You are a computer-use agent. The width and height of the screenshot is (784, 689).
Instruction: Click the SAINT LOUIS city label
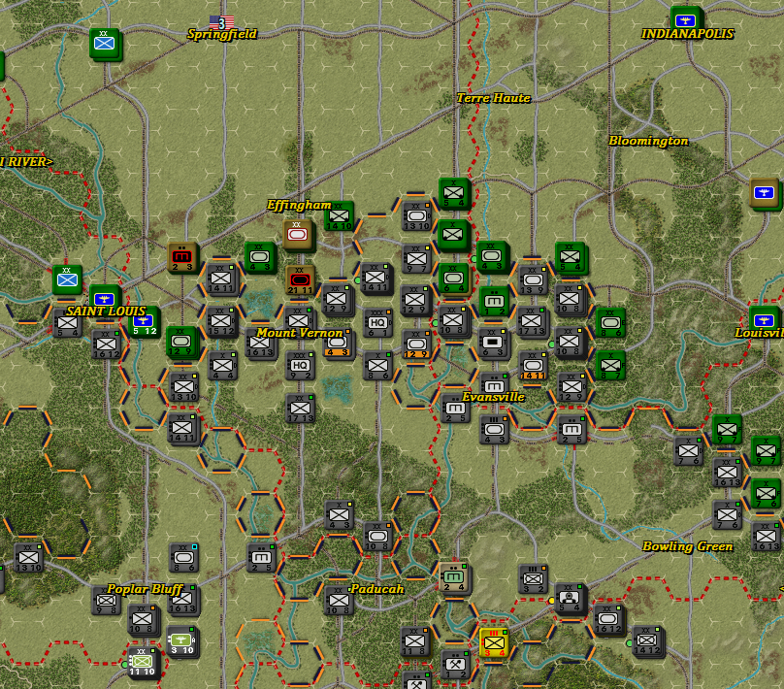coord(106,311)
